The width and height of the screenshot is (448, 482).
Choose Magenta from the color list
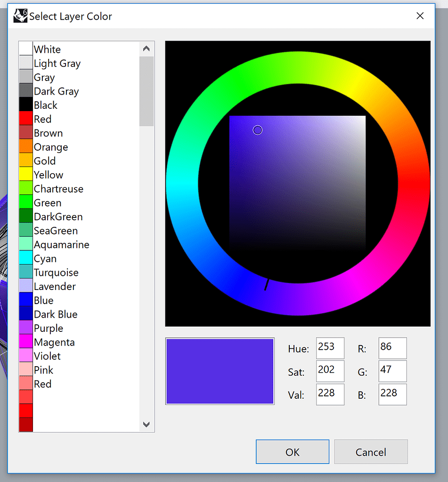[54, 342]
